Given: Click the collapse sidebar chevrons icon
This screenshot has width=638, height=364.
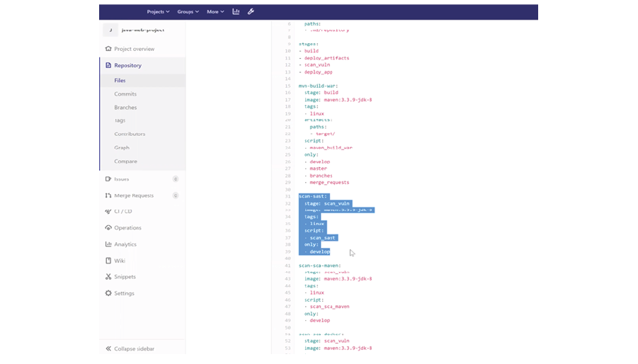Looking at the screenshot, I should [108, 348].
